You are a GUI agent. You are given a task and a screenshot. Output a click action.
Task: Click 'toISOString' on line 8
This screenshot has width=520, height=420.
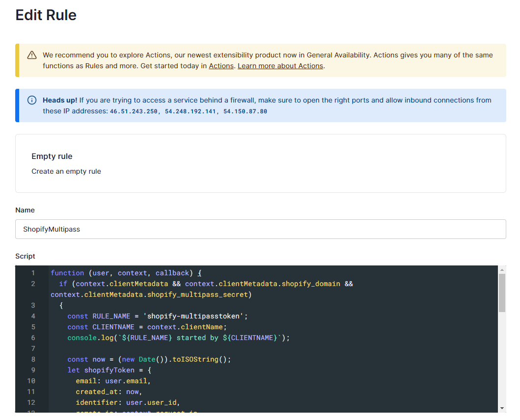tap(195, 359)
